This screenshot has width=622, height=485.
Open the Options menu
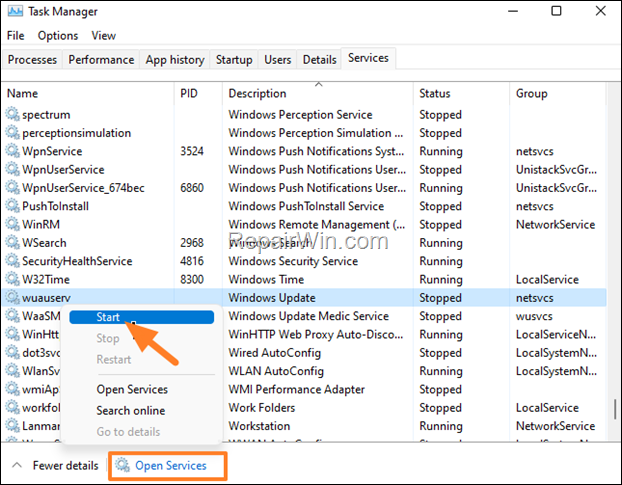[x=58, y=36]
